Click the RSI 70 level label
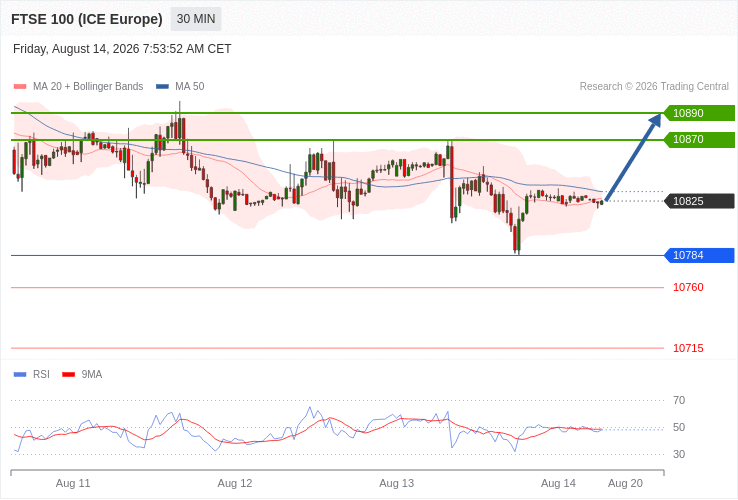This screenshot has width=738, height=500. (x=679, y=401)
